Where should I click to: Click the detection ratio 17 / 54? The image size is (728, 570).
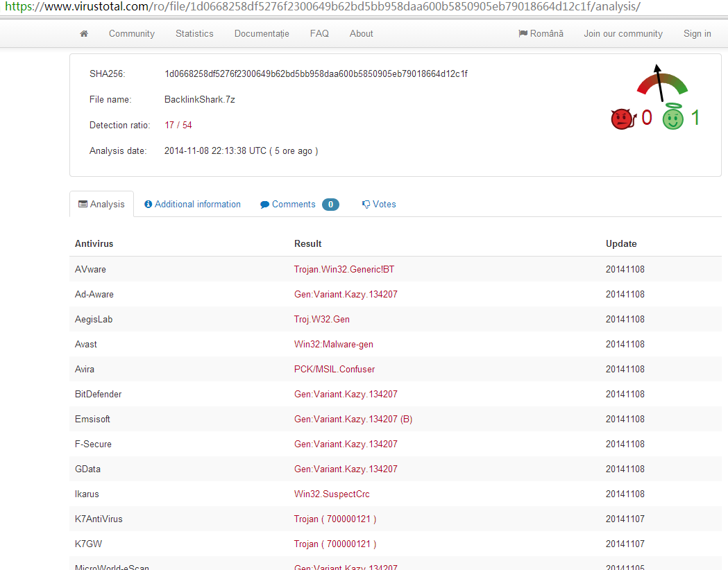point(178,126)
